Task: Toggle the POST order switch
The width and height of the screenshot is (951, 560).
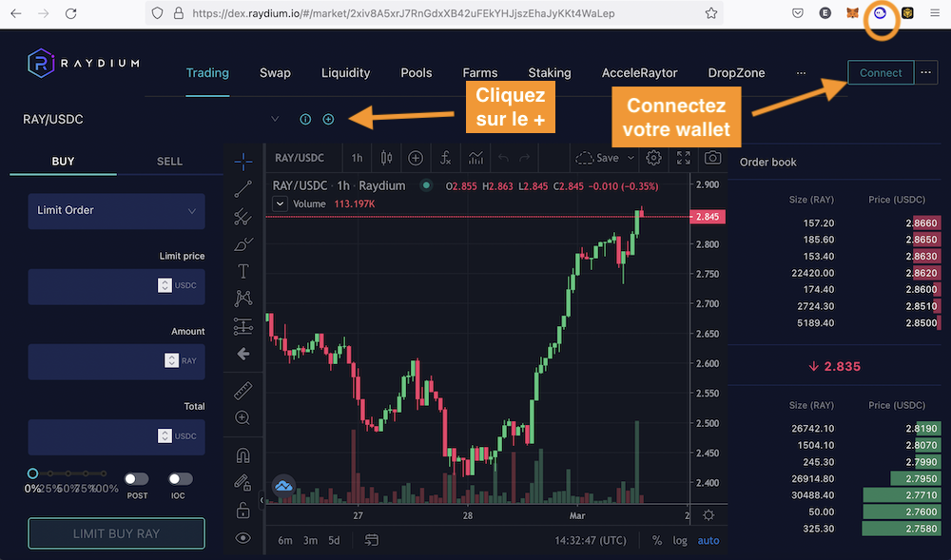Action: (x=136, y=479)
